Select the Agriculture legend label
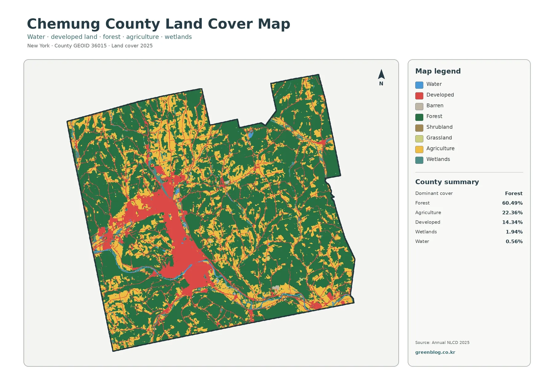 [x=440, y=148]
